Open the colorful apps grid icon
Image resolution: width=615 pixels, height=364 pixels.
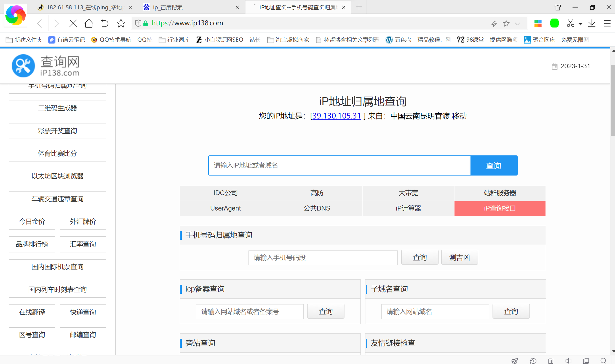click(x=538, y=23)
